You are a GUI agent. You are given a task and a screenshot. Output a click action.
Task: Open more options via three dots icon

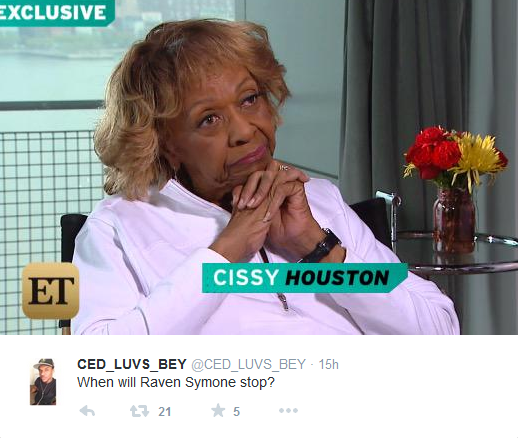(288, 411)
